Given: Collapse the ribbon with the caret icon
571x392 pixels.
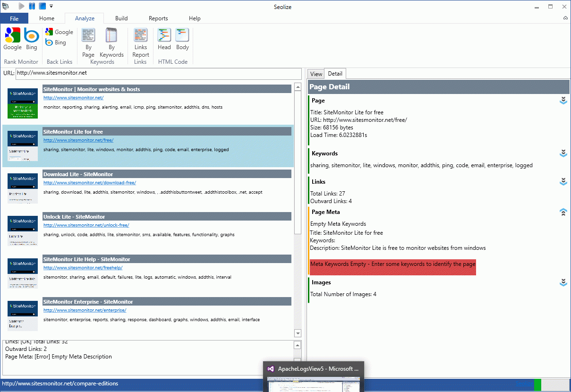Looking at the screenshot, I should click(x=565, y=18).
